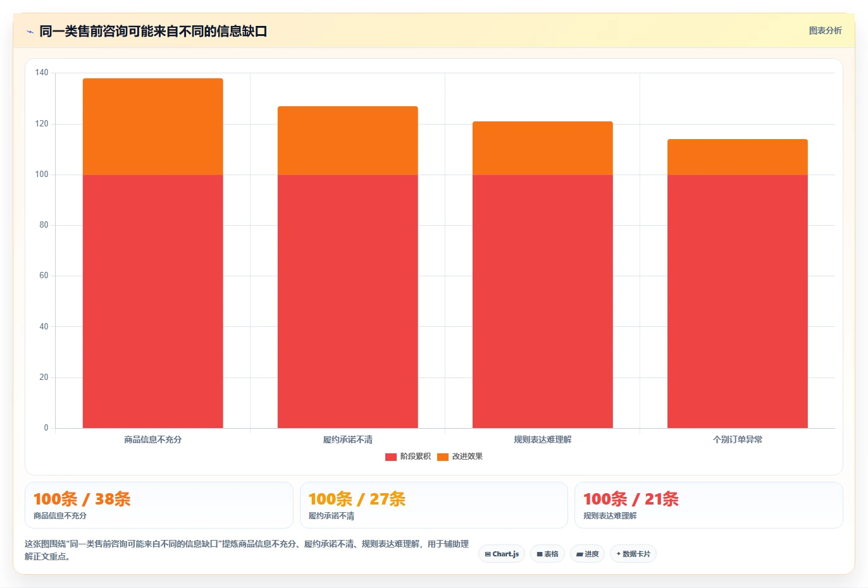The height and width of the screenshot is (588, 868).
Task: Click the 改进效果 legend text
Action: click(467, 456)
